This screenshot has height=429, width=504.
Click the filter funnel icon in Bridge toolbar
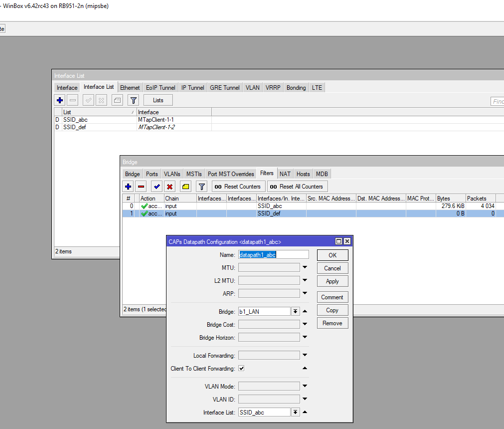(x=201, y=187)
